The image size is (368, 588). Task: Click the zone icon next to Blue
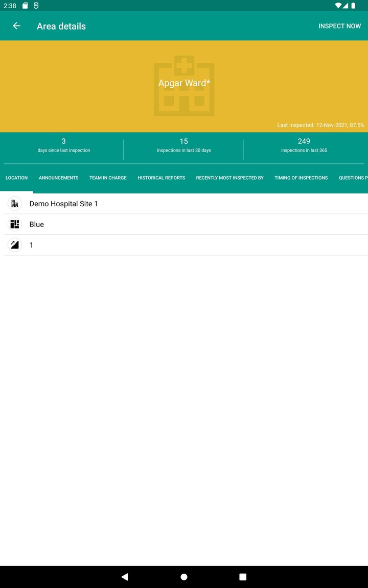pos(15,224)
